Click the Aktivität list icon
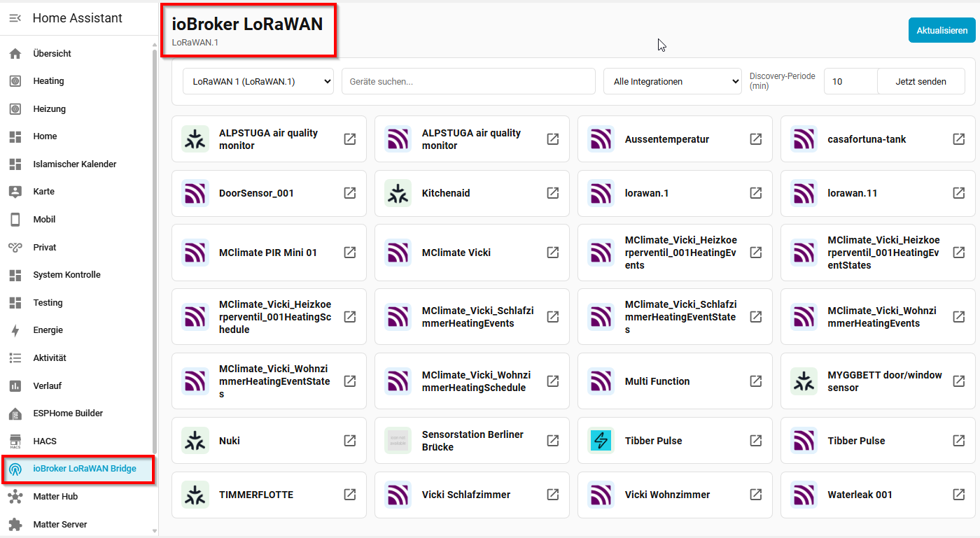 15,358
